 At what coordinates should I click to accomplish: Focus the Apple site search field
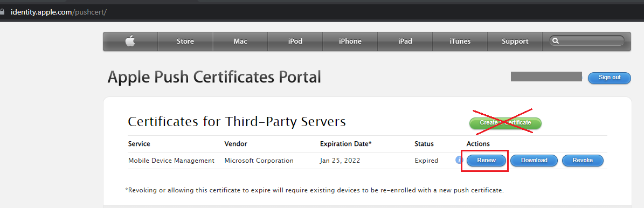coord(586,41)
